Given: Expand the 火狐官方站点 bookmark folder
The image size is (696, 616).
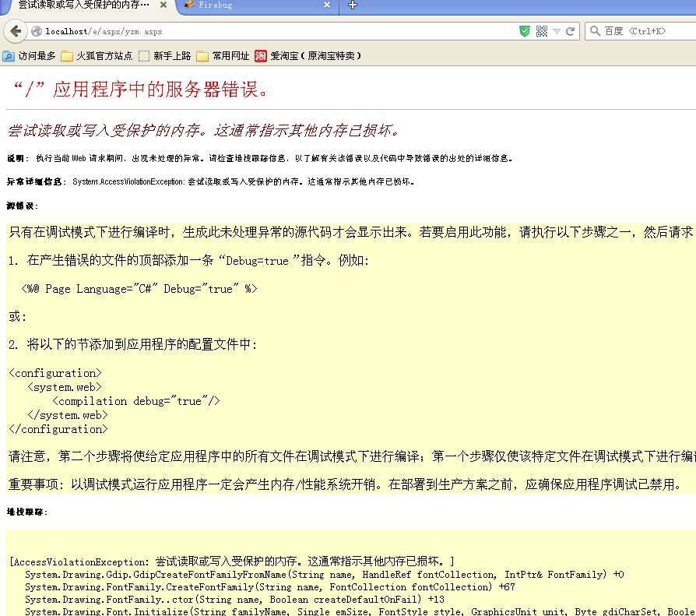Looking at the screenshot, I should click(x=97, y=56).
